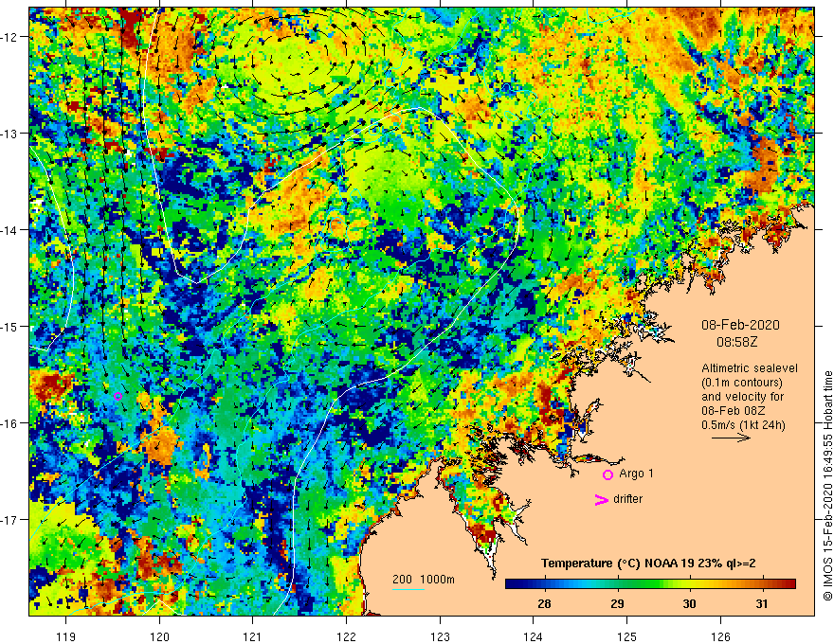Click the latitude axis label '-12'
Screen dimensions: 834x644
click(10, 37)
